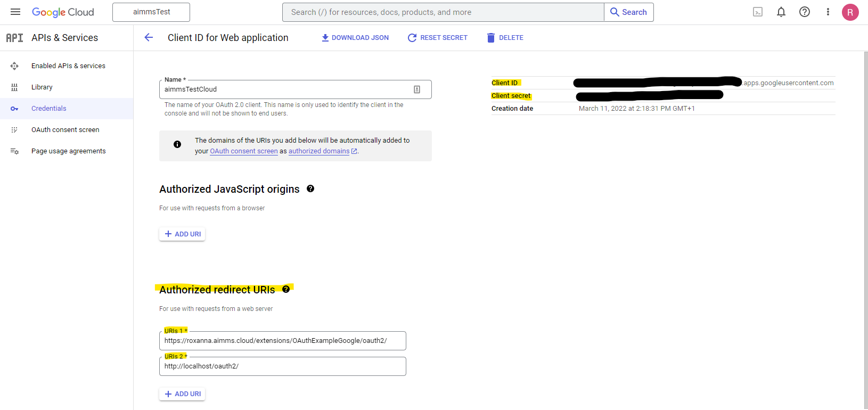Open help for Authorized JavaScript origins
This screenshot has width=868, height=410.
(x=310, y=188)
